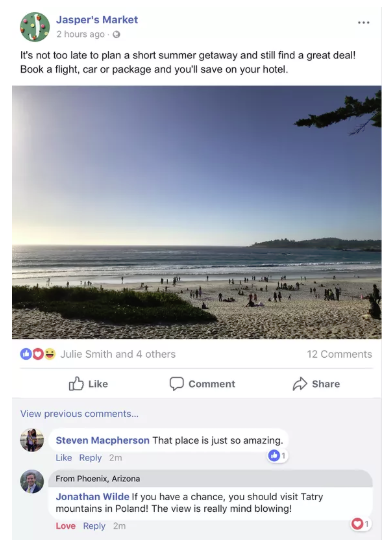The image size is (391, 547).
Task: View the like count on Steven's comment
Action: [x=277, y=455]
